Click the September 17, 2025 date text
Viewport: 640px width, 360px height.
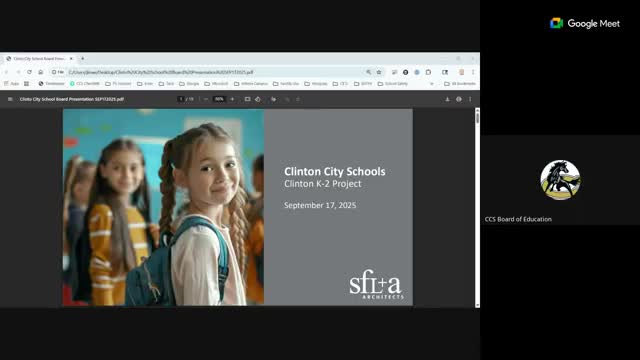[x=320, y=205]
